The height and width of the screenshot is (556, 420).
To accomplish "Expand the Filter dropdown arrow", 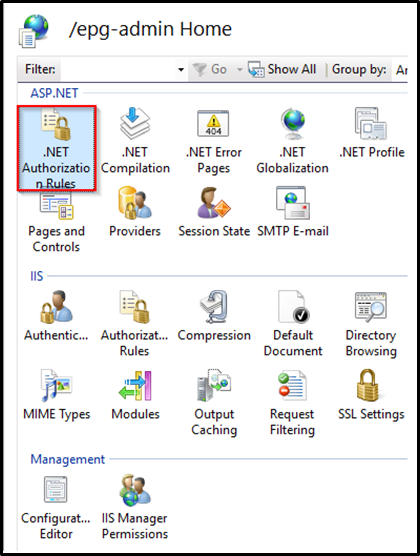I will (x=181, y=69).
